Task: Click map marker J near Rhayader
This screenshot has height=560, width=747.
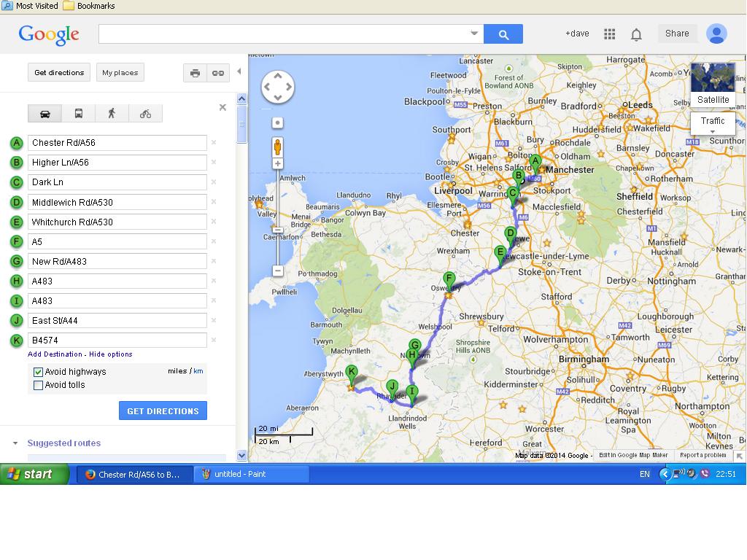Action: click(x=392, y=389)
